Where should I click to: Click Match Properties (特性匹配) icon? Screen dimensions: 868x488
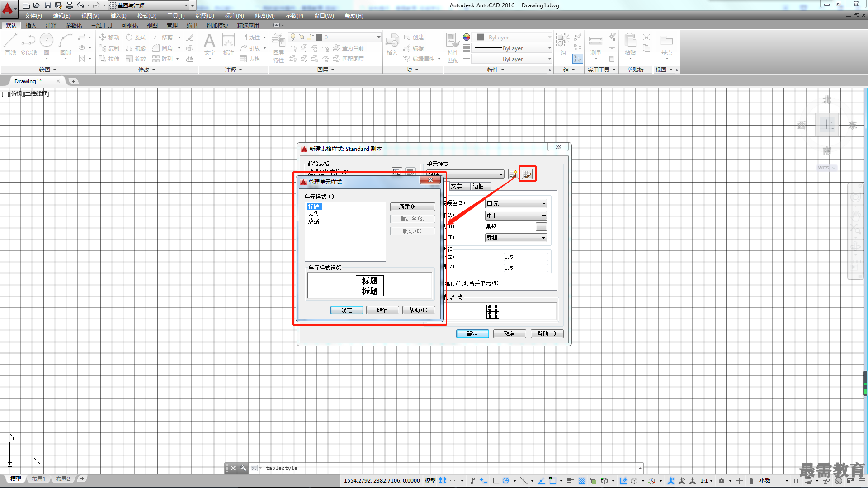[453, 48]
